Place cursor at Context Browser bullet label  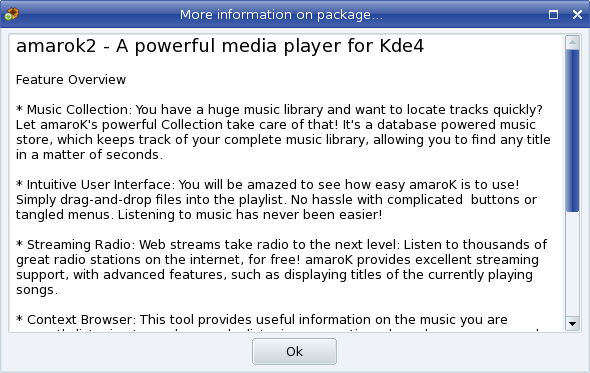79,320
